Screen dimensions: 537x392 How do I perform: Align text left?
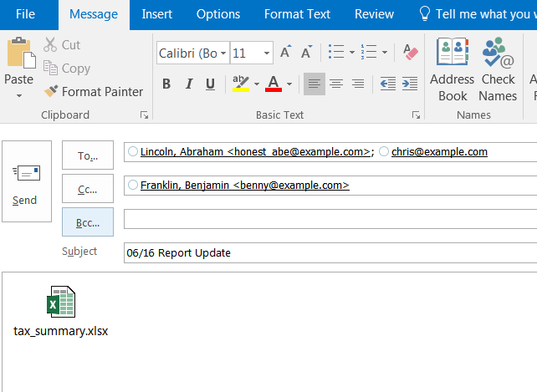[x=314, y=84]
